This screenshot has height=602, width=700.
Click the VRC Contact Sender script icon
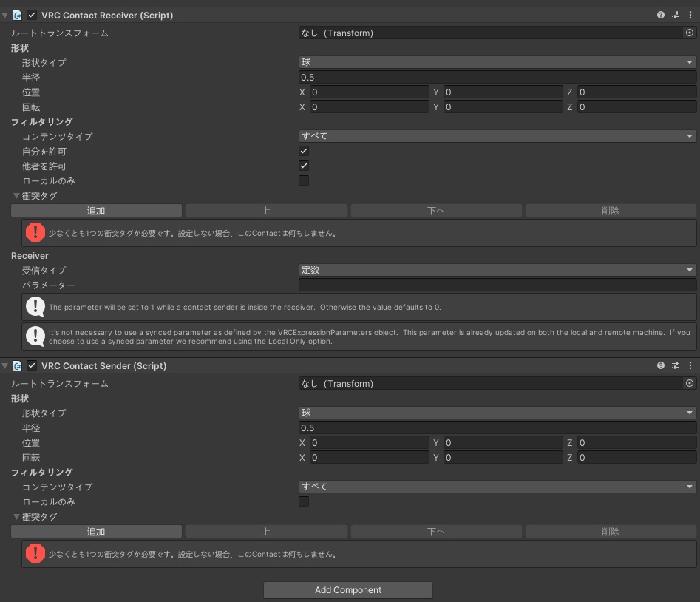point(18,366)
